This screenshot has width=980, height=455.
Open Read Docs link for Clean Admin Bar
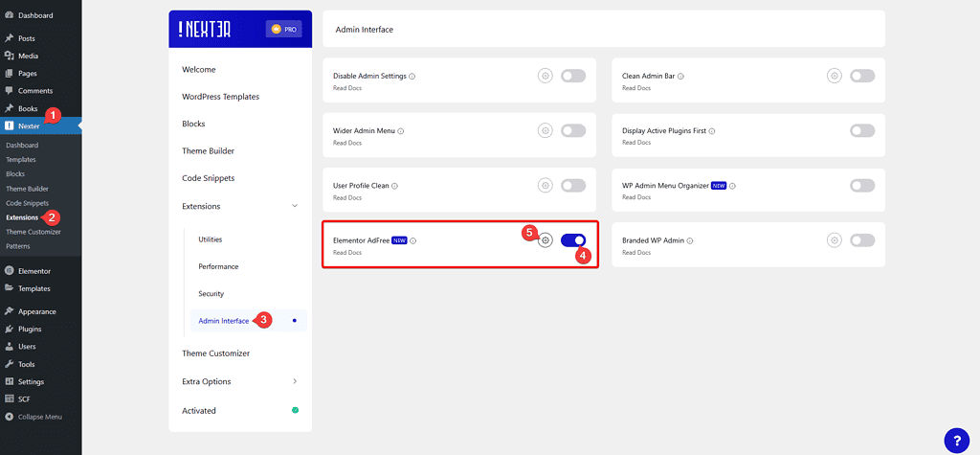click(636, 88)
